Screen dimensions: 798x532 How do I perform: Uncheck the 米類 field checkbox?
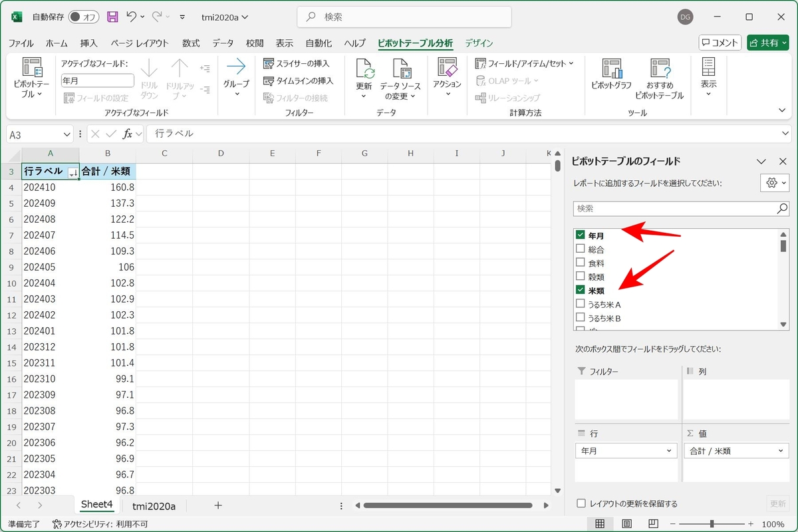(581, 290)
